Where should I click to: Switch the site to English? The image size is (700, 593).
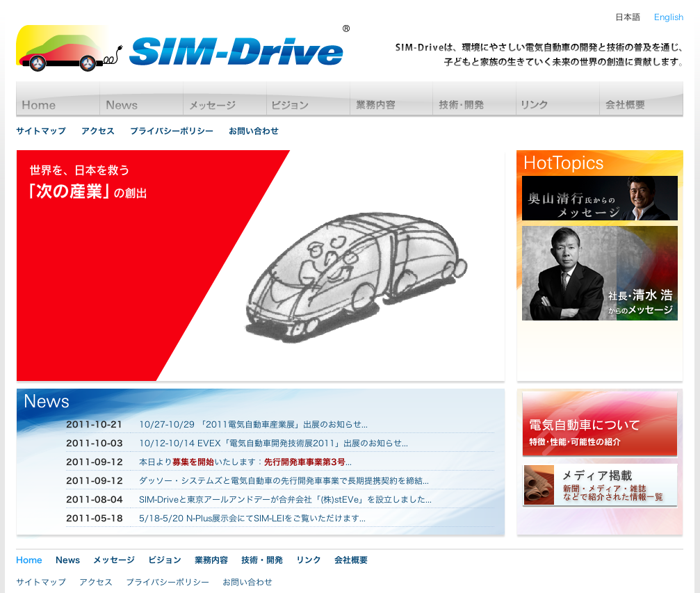(667, 17)
